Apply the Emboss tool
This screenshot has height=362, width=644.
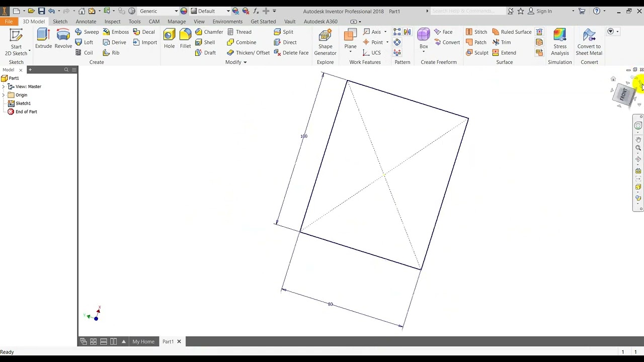(116, 32)
